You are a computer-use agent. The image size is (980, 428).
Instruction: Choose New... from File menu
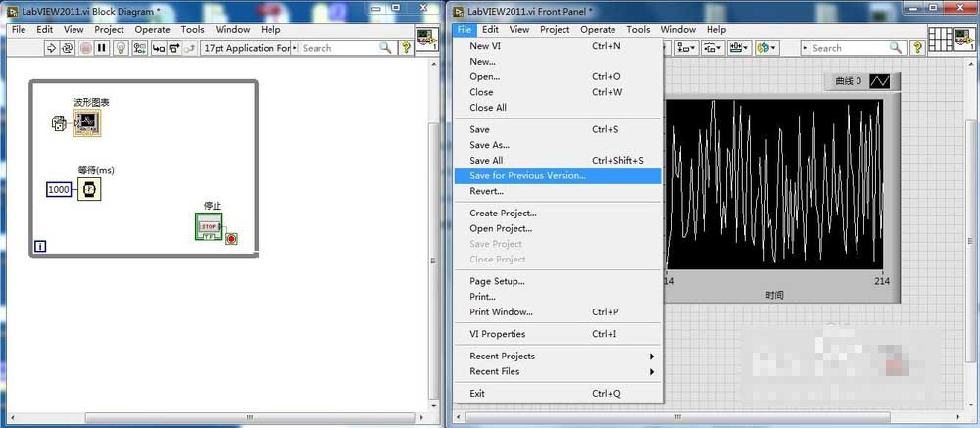(x=558, y=62)
